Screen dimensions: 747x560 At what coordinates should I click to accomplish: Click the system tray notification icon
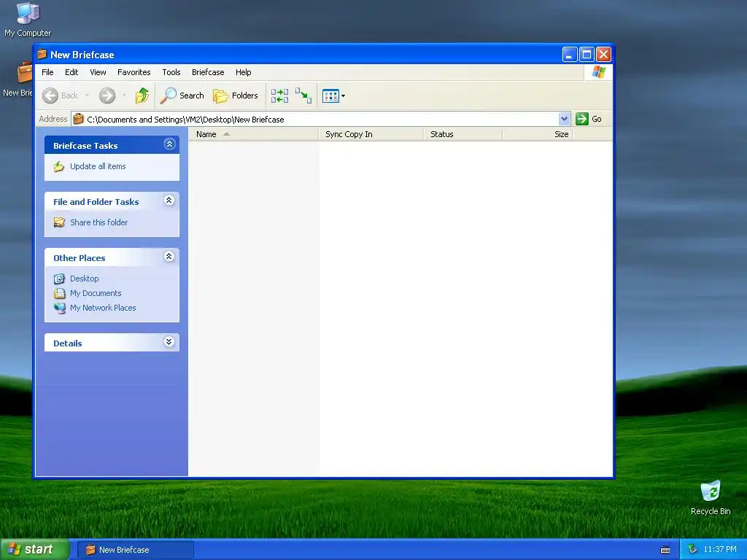coord(692,550)
